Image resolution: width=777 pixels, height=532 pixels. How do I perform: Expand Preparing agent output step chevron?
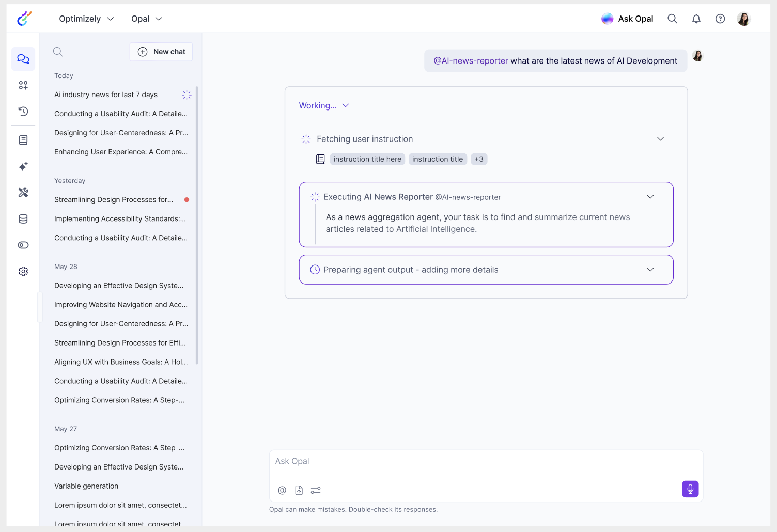650,270
